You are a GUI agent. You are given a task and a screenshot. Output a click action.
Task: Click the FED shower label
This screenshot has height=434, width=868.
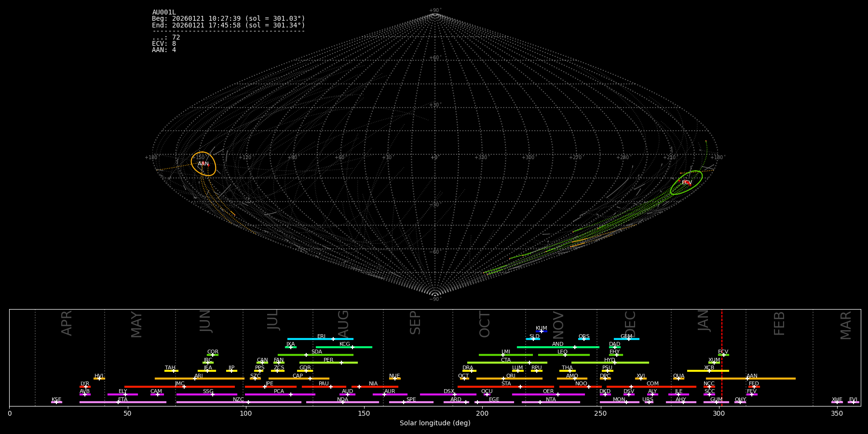(754, 384)
